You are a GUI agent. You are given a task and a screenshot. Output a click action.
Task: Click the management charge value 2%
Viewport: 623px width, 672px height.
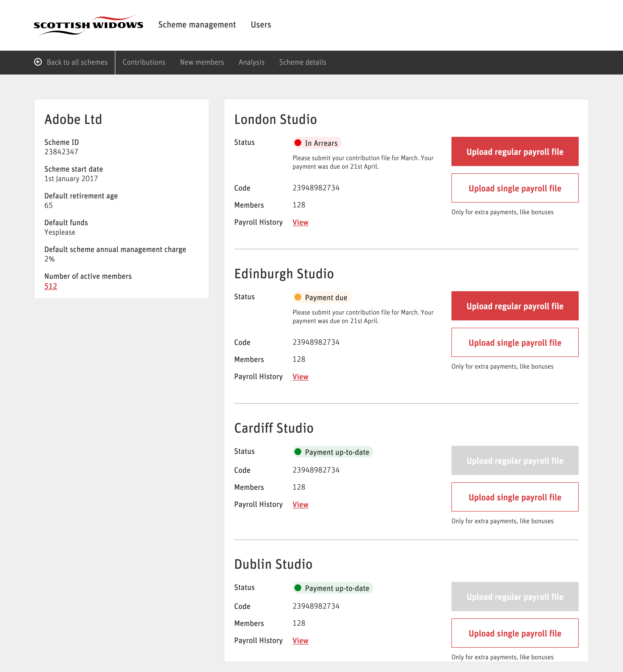click(x=50, y=259)
